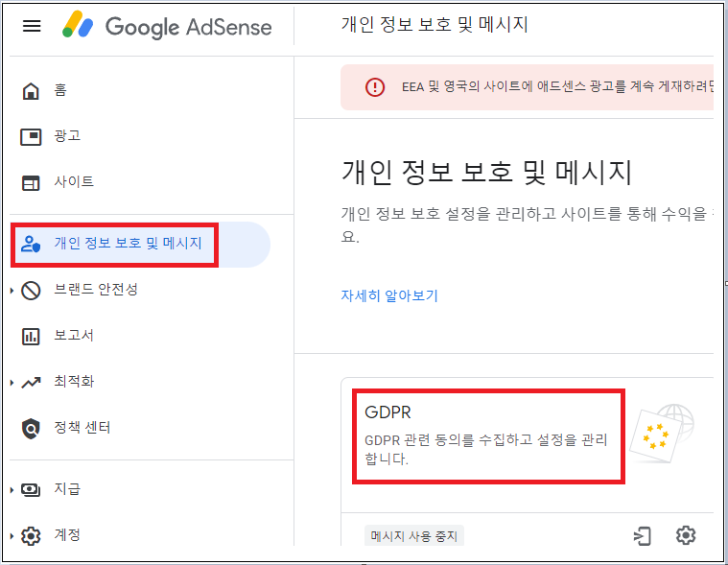Click the GDPR message sign-in arrow icon
This screenshot has width=728, height=565.
tap(643, 536)
